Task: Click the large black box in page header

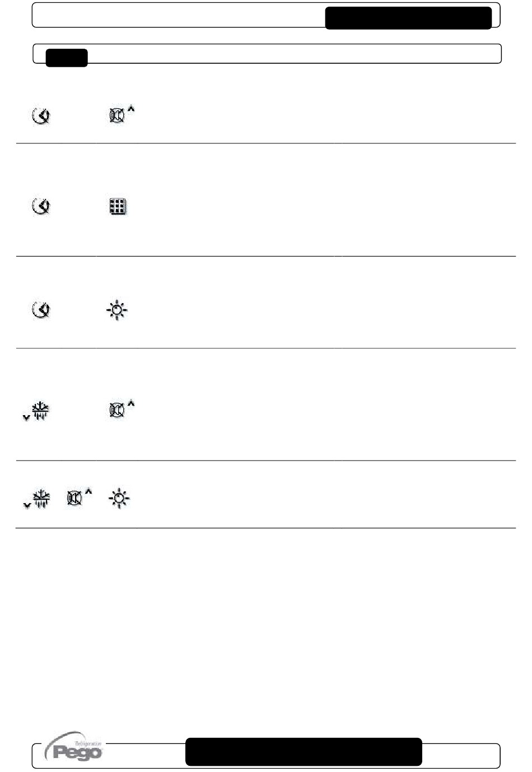Action: click(x=408, y=18)
